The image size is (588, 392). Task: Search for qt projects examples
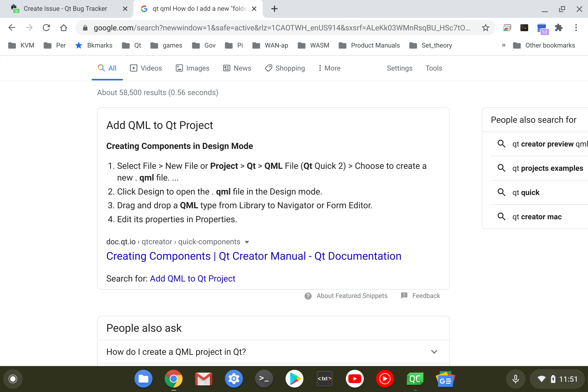pos(539,168)
